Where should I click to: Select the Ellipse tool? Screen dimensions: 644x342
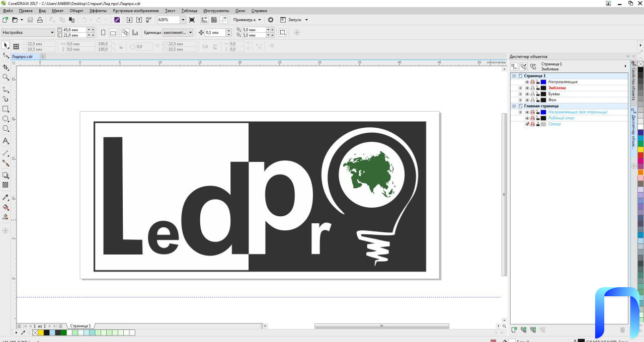(6, 119)
